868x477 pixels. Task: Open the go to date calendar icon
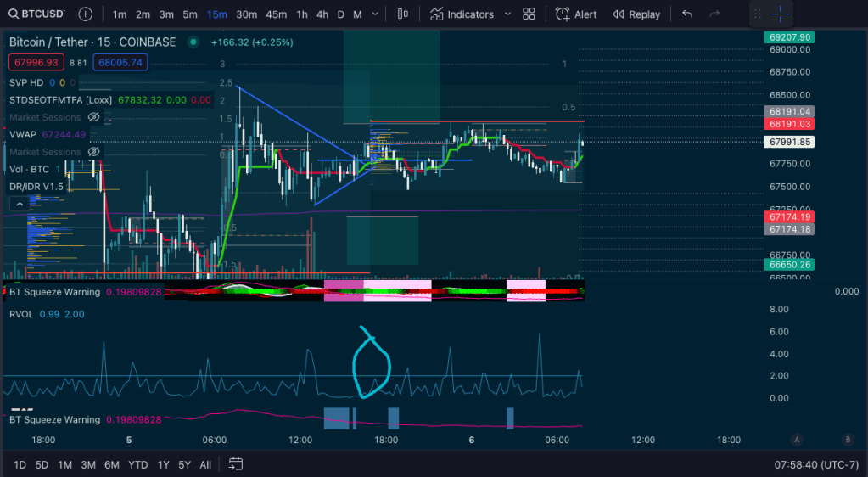click(x=236, y=464)
